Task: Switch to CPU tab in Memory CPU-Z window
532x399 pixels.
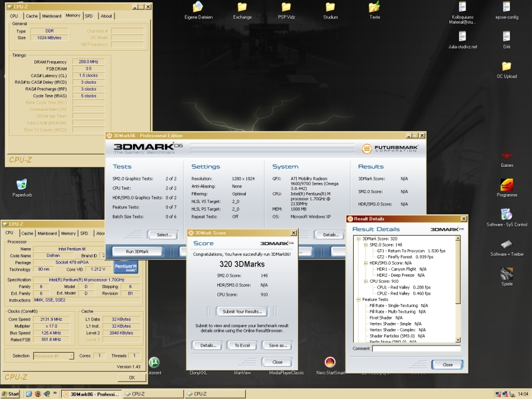Action: point(14,16)
